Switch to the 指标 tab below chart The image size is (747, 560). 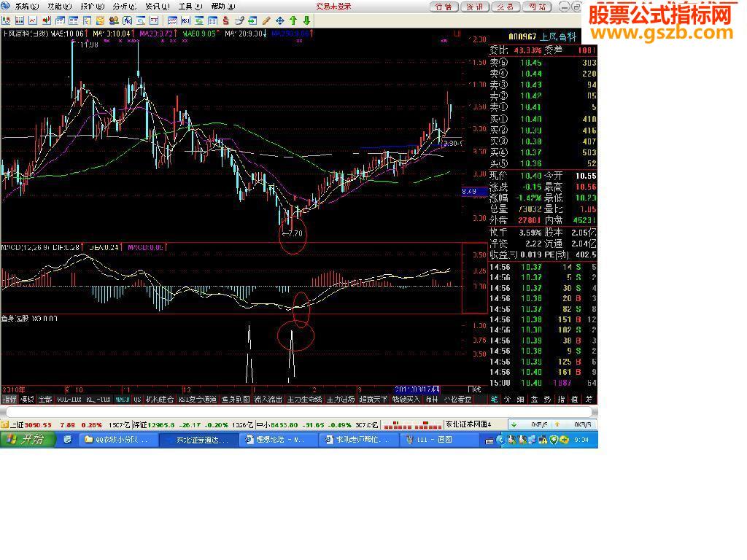(x=9, y=400)
